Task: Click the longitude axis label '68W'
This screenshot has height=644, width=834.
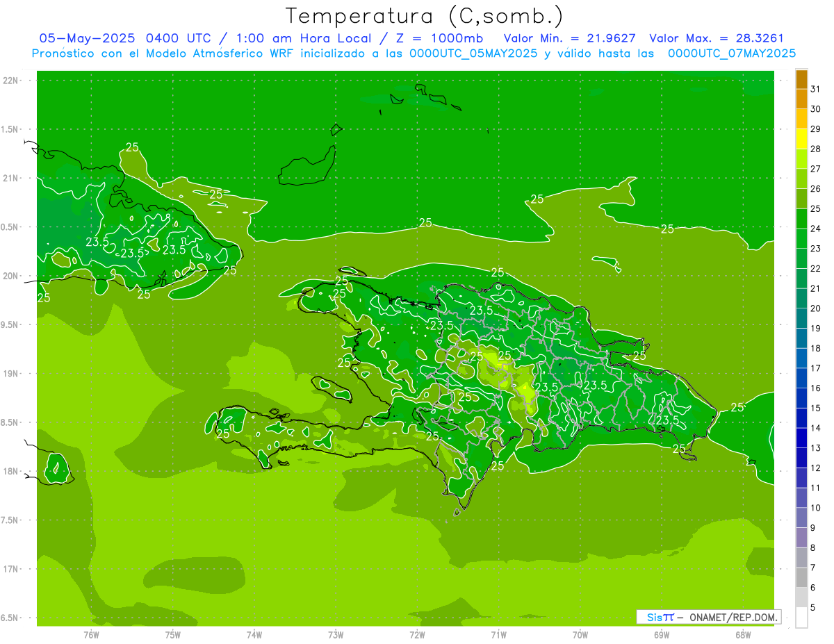Action: (743, 635)
